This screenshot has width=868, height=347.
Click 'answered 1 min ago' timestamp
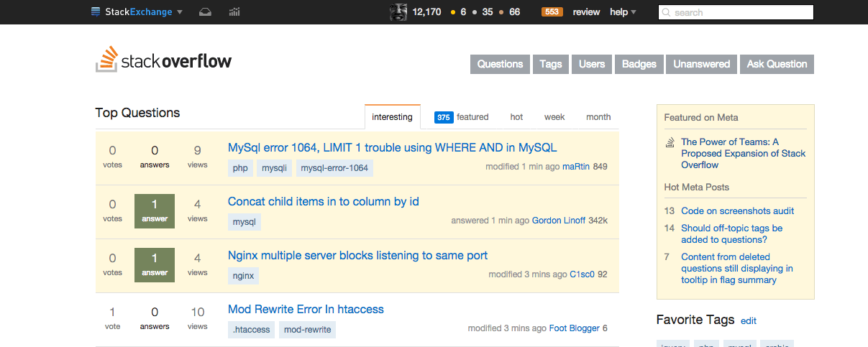point(490,221)
